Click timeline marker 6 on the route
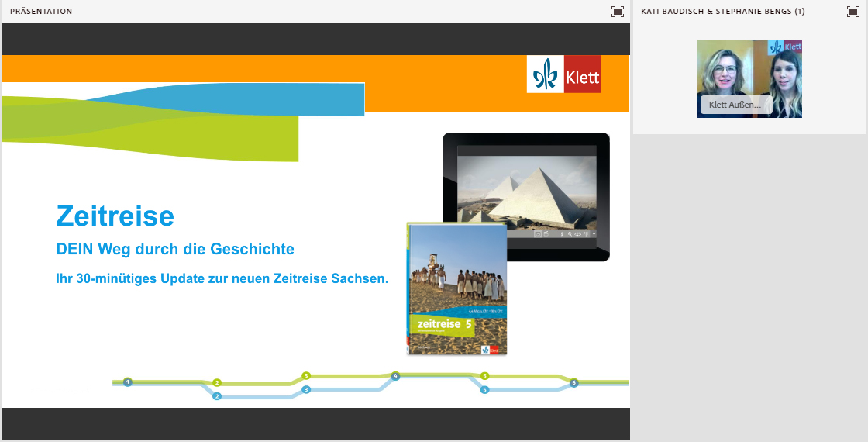The width and height of the screenshot is (868, 442). click(574, 383)
